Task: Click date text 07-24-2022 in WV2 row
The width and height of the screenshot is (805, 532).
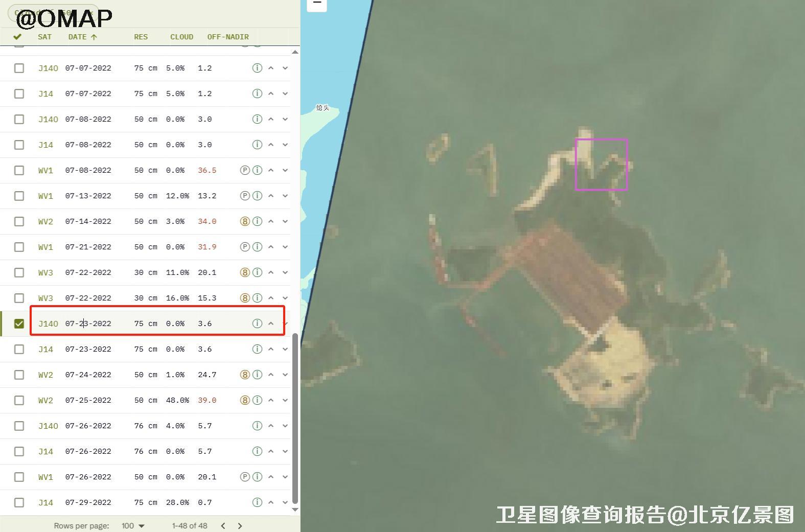Action: [x=88, y=375]
